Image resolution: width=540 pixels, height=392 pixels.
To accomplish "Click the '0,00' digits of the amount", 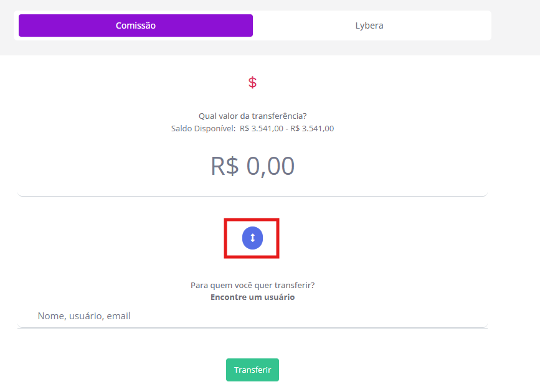I will [x=270, y=166].
